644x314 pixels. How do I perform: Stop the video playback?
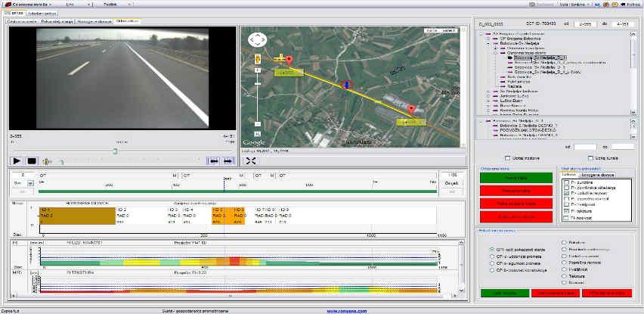click(32, 161)
